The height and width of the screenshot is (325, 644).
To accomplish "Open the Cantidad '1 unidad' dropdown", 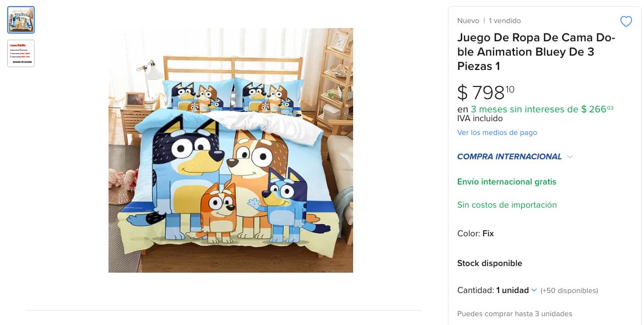I will coord(516,290).
